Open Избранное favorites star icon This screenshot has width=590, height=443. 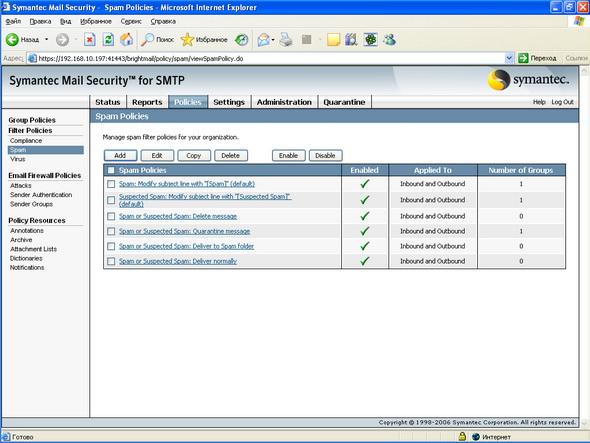coord(187,40)
